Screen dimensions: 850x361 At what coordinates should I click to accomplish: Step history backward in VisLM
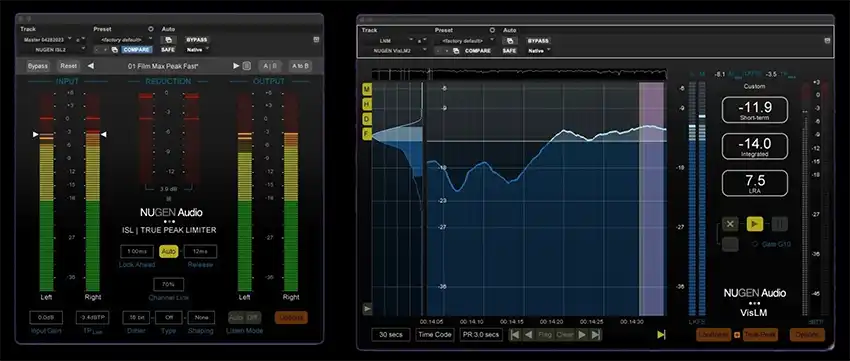point(529,335)
